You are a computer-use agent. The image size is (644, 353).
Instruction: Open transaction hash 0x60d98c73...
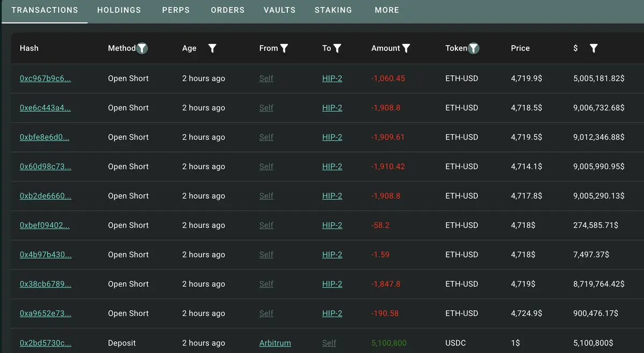click(45, 167)
